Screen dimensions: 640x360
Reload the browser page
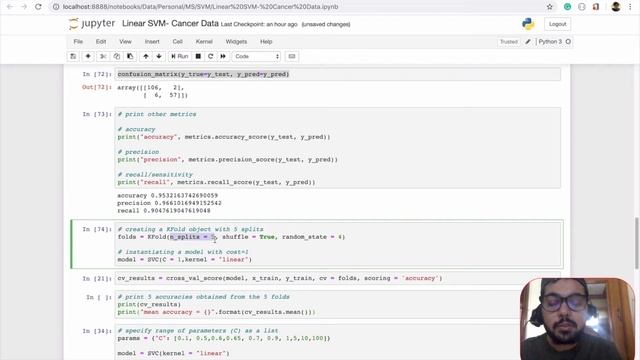[38, 7]
